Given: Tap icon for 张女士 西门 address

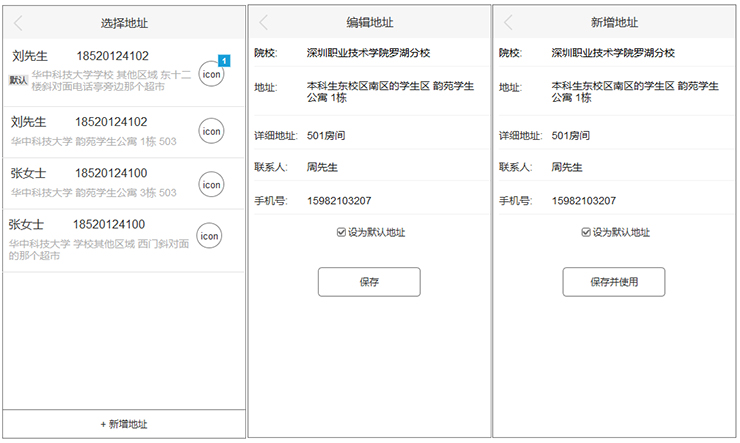Looking at the screenshot, I should coord(209,235).
